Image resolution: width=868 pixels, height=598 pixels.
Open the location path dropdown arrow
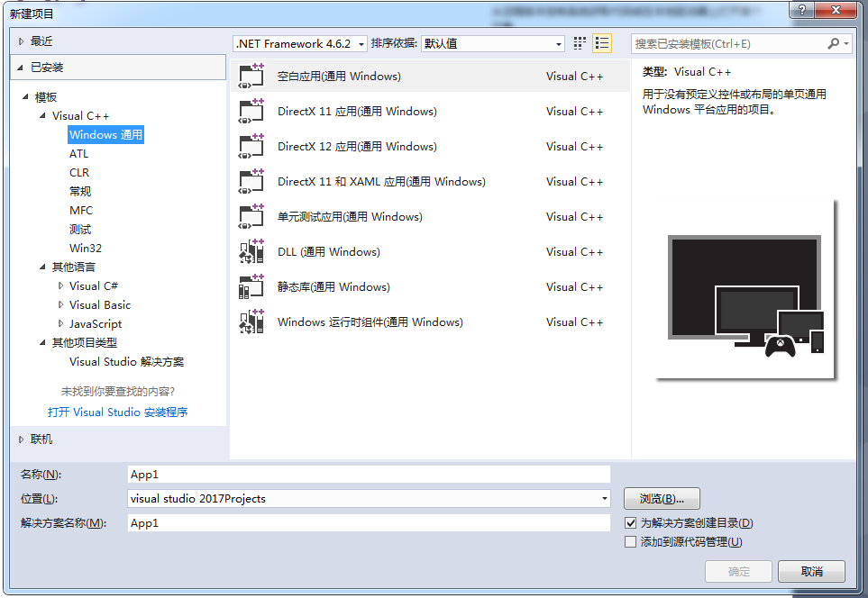click(x=605, y=498)
